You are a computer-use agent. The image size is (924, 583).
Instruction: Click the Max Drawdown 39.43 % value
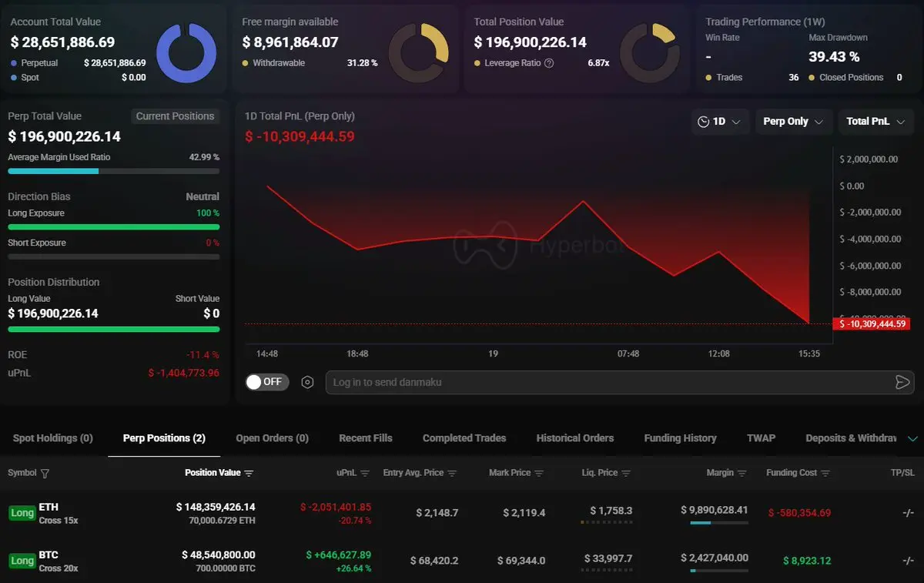(x=834, y=56)
